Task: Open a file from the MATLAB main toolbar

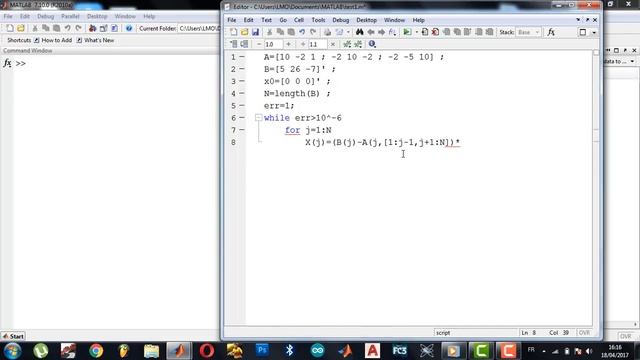Action: [x=21, y=28]
